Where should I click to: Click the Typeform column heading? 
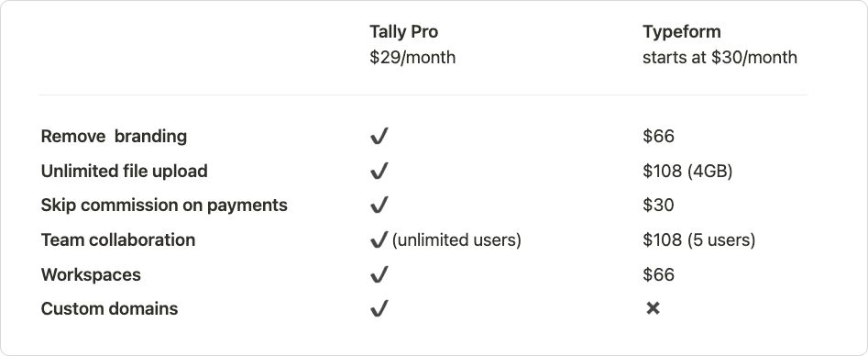coord(681,31)
